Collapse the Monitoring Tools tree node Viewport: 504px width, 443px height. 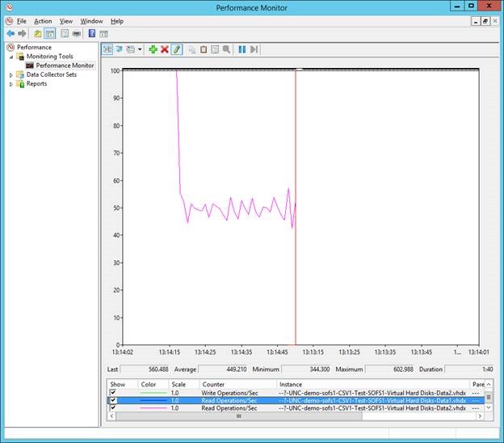11,57
